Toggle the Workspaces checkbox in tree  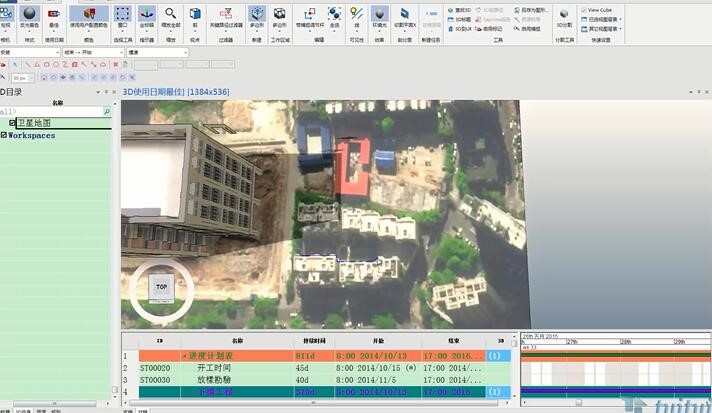click(4, 135)
